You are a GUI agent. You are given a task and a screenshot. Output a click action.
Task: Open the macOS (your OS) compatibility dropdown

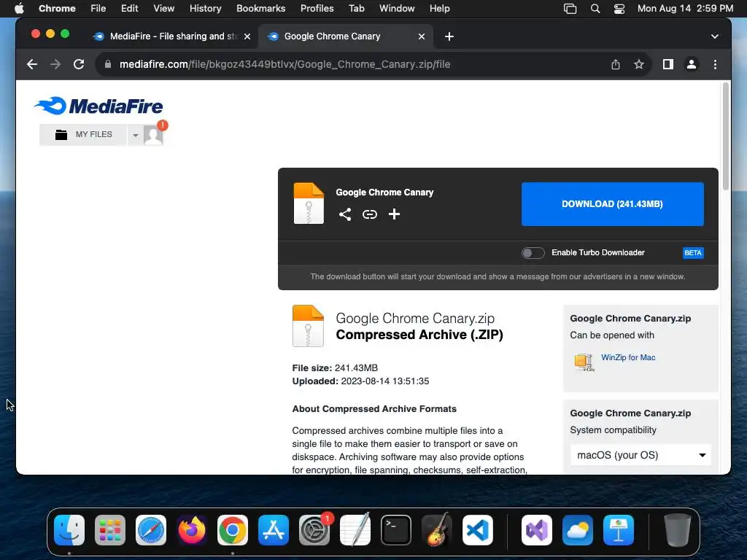click(x=640, y=455)
